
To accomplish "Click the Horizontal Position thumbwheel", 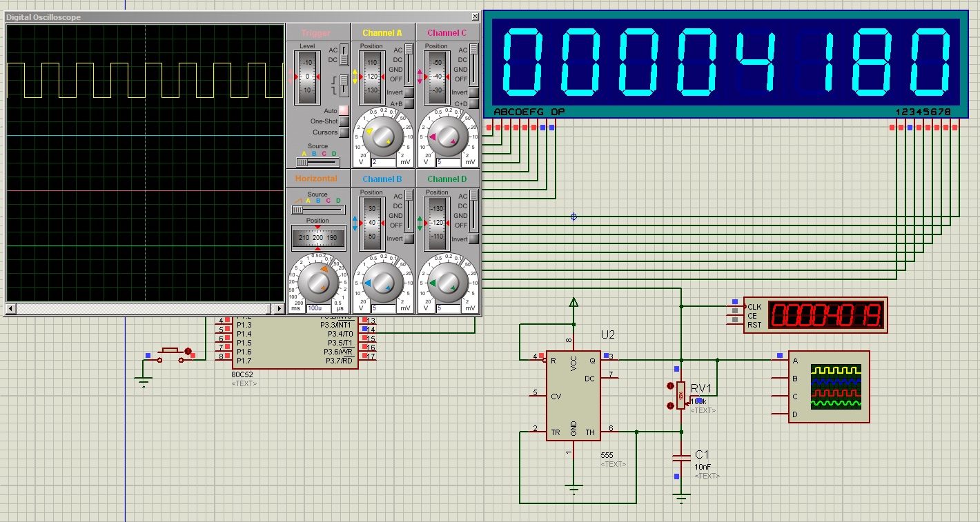I will click(x=317, y=237).
